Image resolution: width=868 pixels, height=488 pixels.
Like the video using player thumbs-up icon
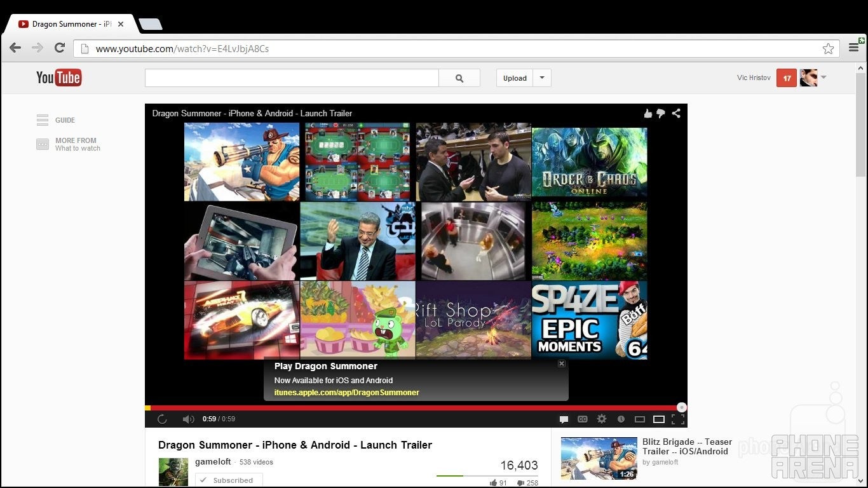648,113
